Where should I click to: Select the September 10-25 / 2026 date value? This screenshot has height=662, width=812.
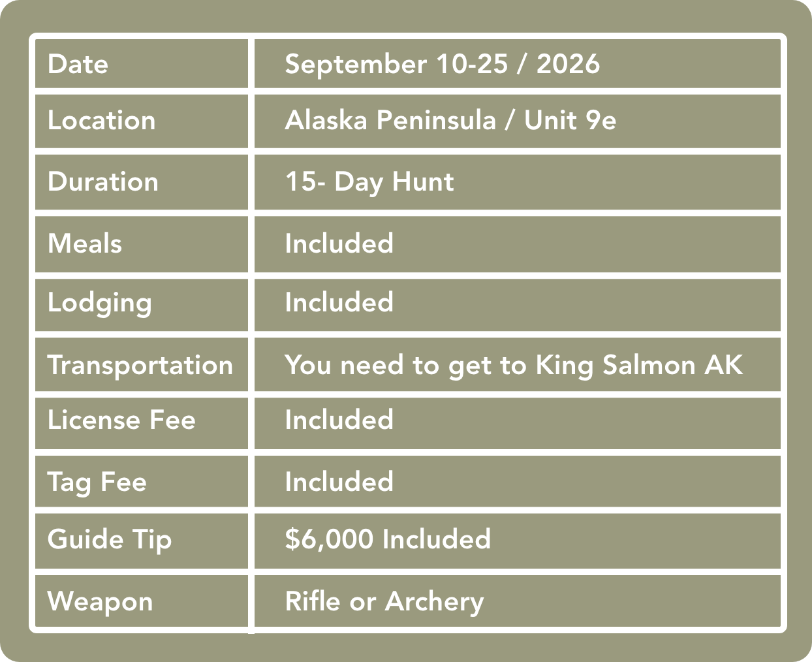[x=442, y=64]
